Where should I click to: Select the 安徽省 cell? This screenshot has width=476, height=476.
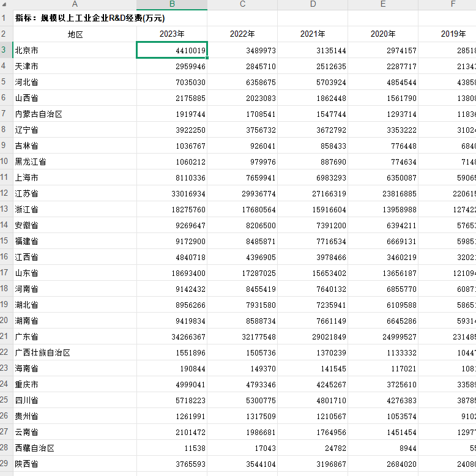click(75, 225)
